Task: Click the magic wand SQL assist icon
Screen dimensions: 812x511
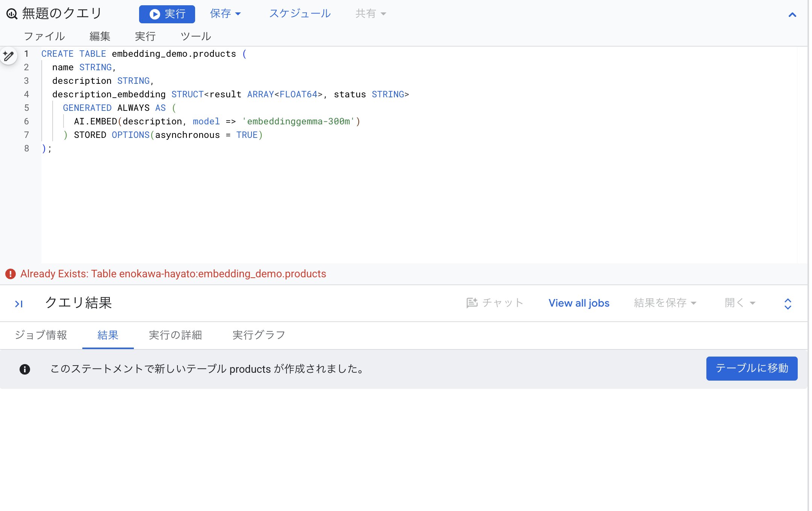Action: click(9, 56)
